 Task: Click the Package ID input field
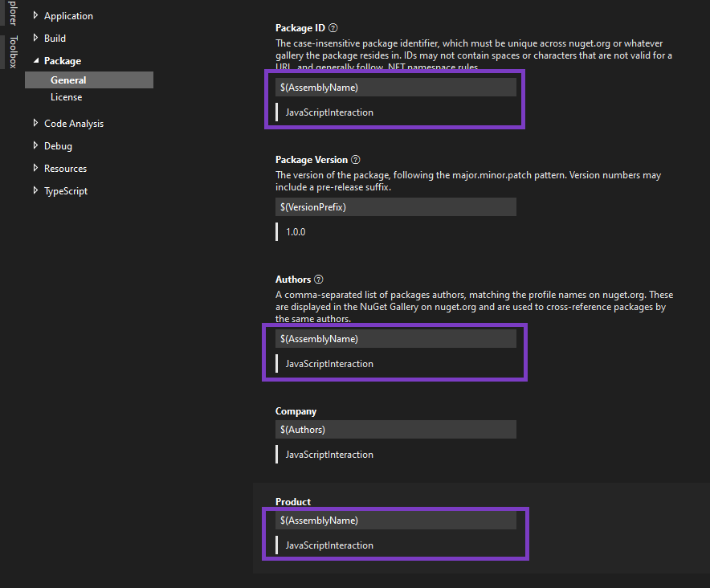pyautogui.click(x=395, y=88)
